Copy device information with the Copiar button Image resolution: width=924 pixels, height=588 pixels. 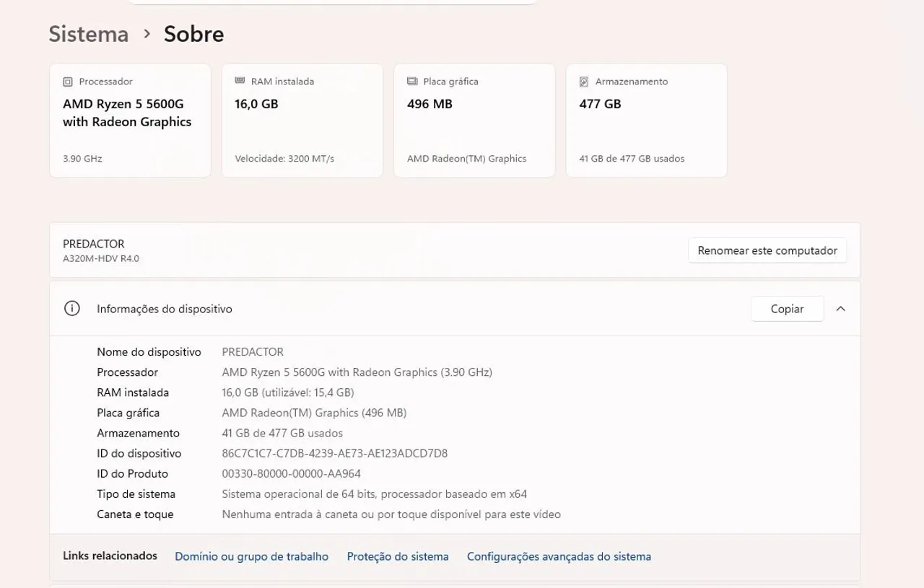(787, 309)
